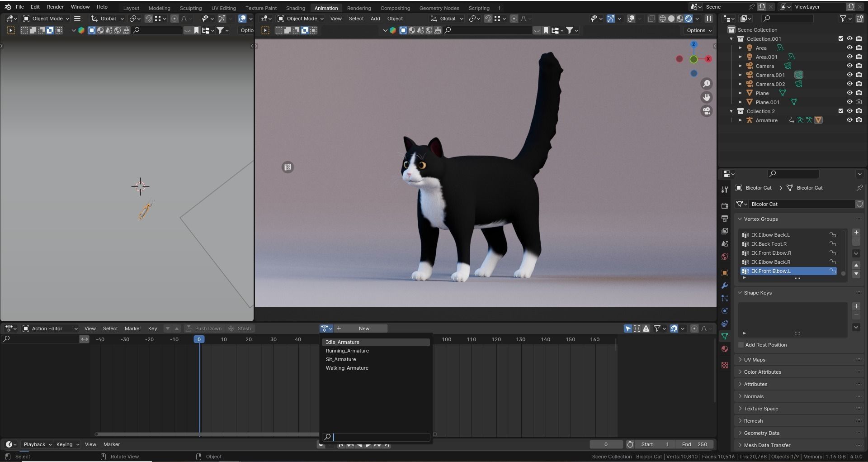The height and width of the screenshot is (462, 868).
Task: Open the Playback popover button
Action: (x=37, y=444)
